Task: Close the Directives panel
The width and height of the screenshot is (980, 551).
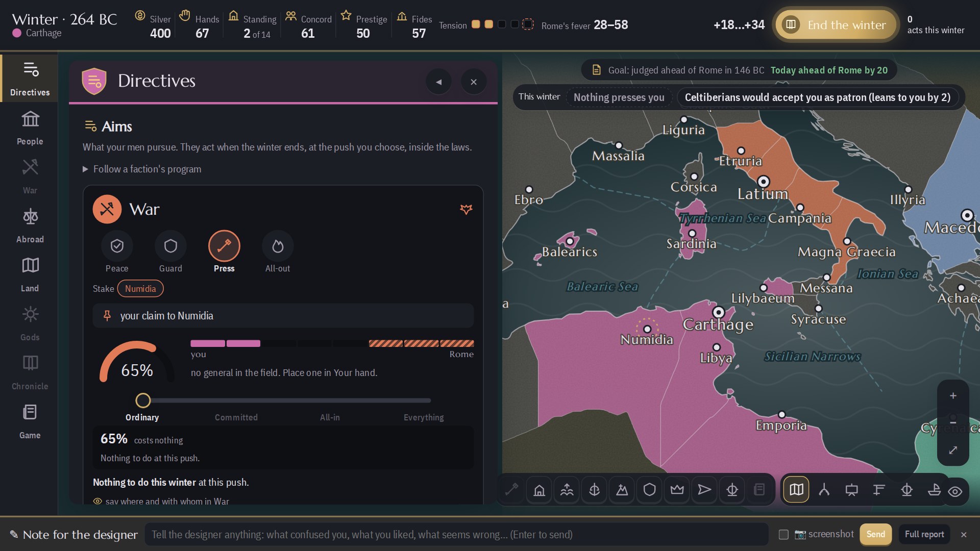Action: click(x=474, y=82)
